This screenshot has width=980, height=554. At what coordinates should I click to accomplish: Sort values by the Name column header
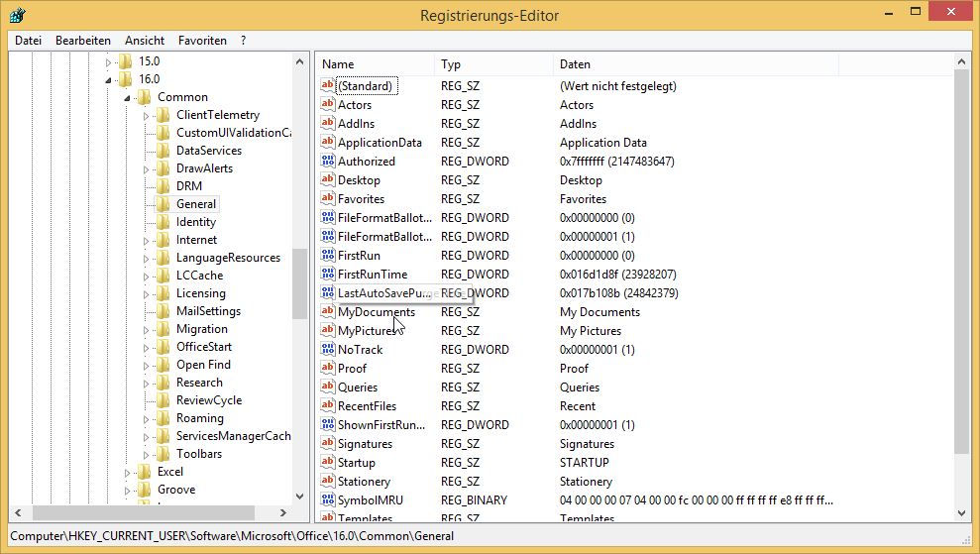pyautogui.click(x=375, y=63)
